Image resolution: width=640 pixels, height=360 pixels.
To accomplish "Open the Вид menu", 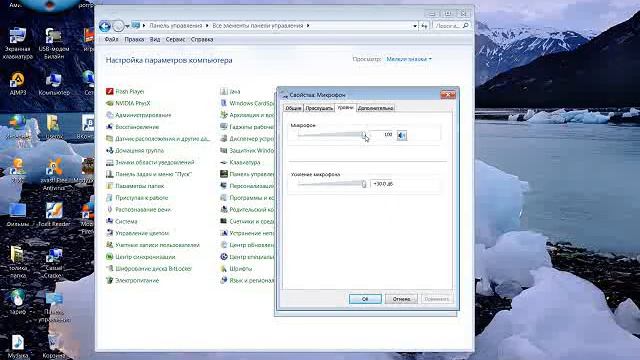I will tap(155, 40).
